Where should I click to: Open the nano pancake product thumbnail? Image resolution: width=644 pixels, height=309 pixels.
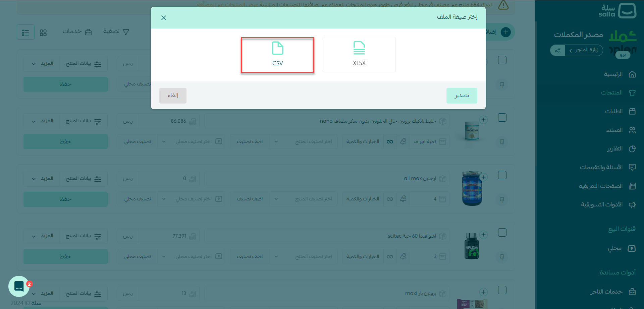click(x=472, y=131)
